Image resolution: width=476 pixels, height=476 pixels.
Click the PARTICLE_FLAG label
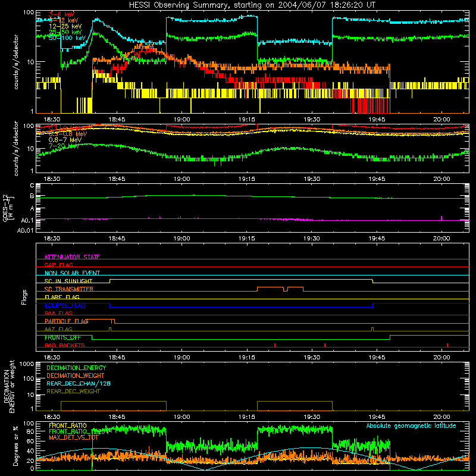click(67, 321)
